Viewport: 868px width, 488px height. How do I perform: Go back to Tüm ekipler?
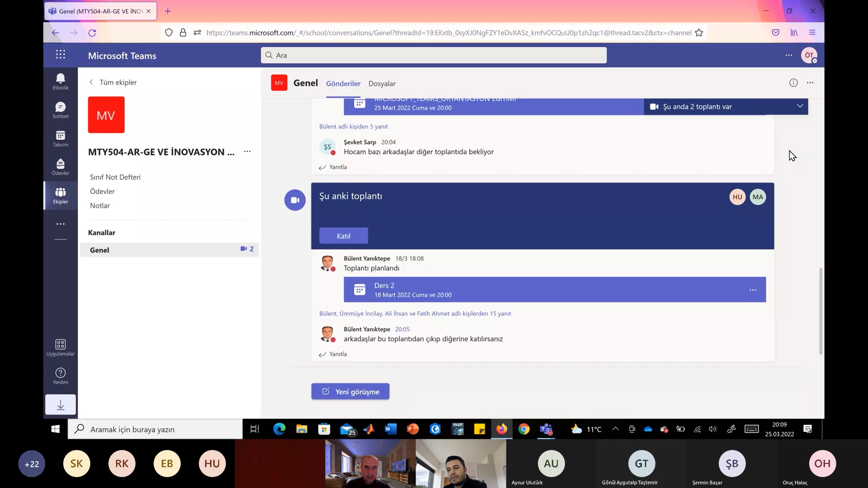pyautogui.click(x=113, y=82)
